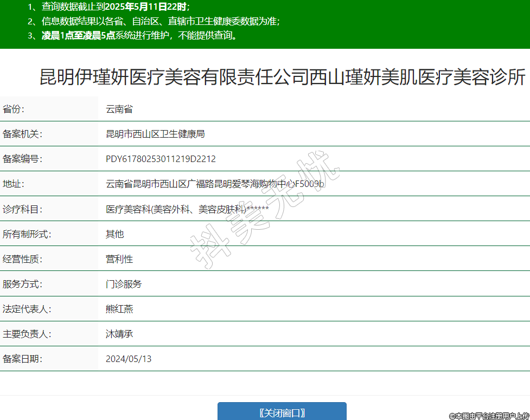
Task: Click the address value mentioning 爱琴海购物中心
Action: tap(215, 184)
